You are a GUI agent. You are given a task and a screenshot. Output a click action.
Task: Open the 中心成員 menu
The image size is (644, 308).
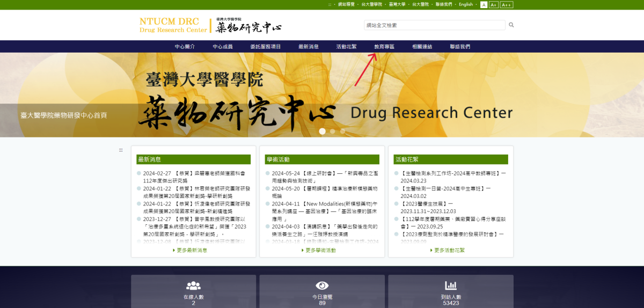tap(223, 47)
